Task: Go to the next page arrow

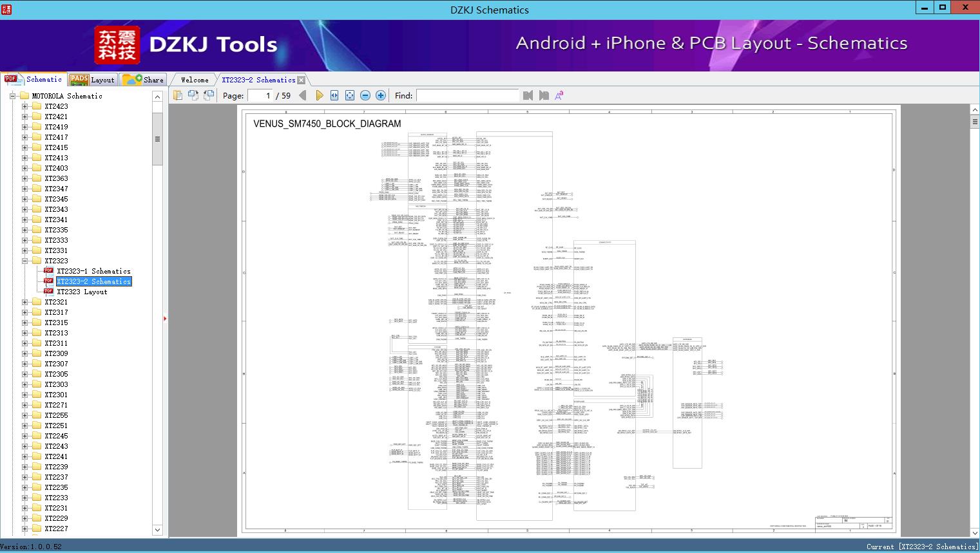Action: tap(320, 95)
